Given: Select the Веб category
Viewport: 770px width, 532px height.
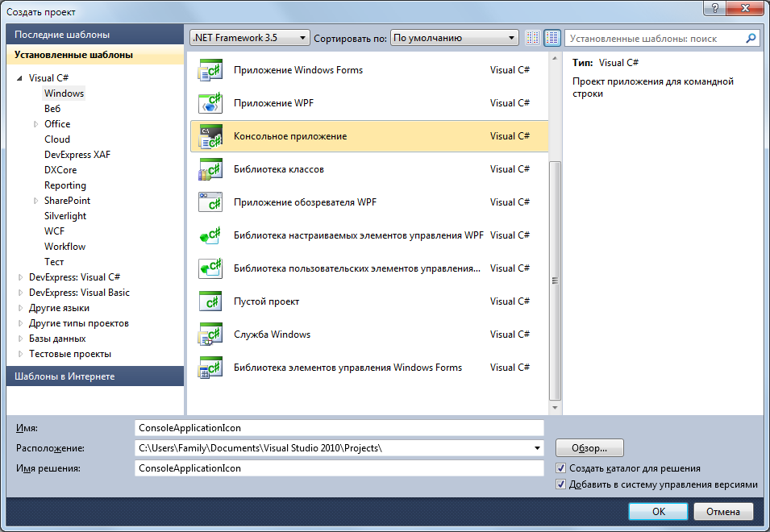Looking at the screenshot, I should coord(52,109).
